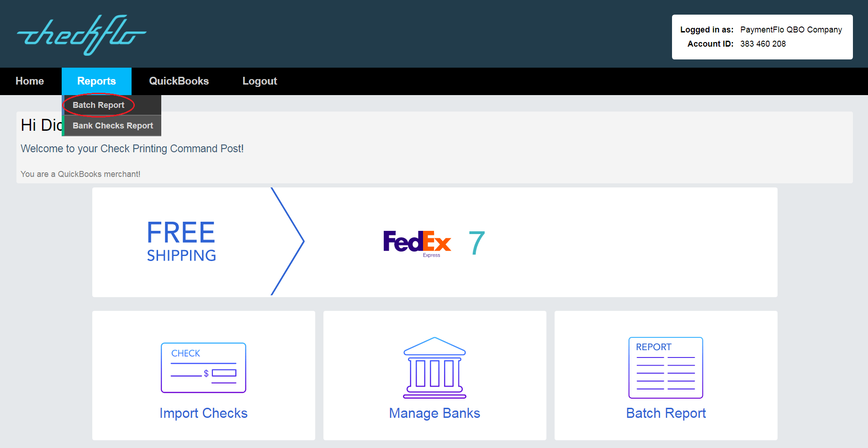Screen dimensions: 868x448
Task: Click the account ID '383 460 208'
Action: [x=763, y=44]
